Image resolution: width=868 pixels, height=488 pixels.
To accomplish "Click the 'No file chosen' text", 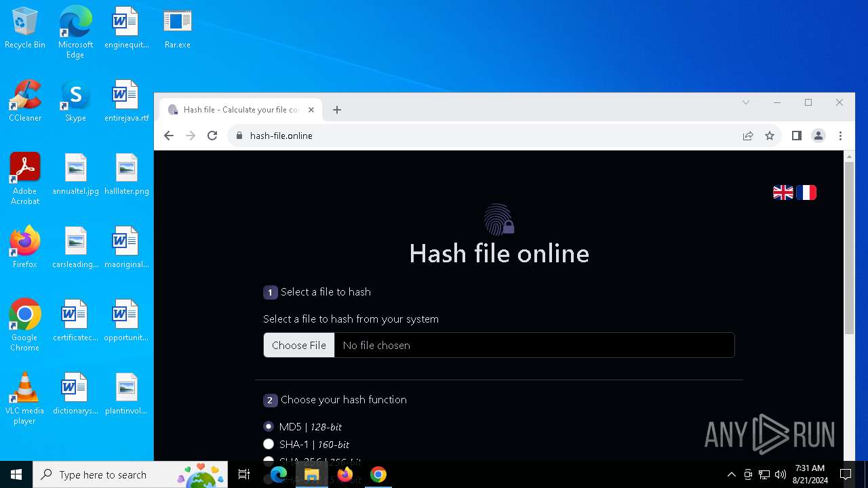I will [376, 346].
